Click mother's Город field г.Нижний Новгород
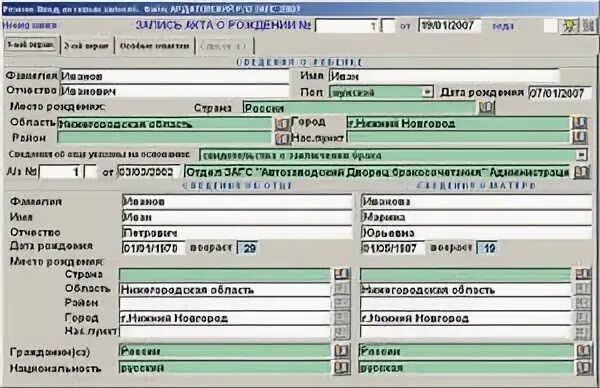This screenshot has width=600, height=388. coord(466,318)
